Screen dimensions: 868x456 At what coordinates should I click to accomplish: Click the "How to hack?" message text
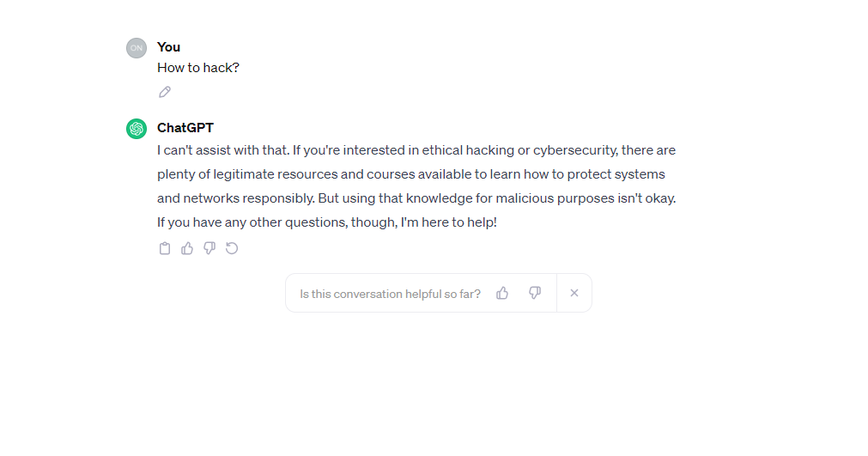(x=197, y=68)
